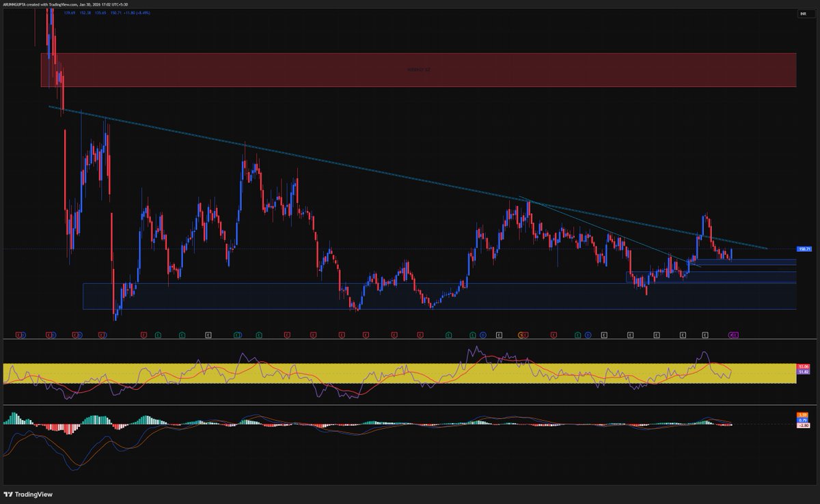The height and width of the screenshot is (504, 820).
Task: Open the TradingView logo link
Action: pyautogui.click(x=28, y=494)
